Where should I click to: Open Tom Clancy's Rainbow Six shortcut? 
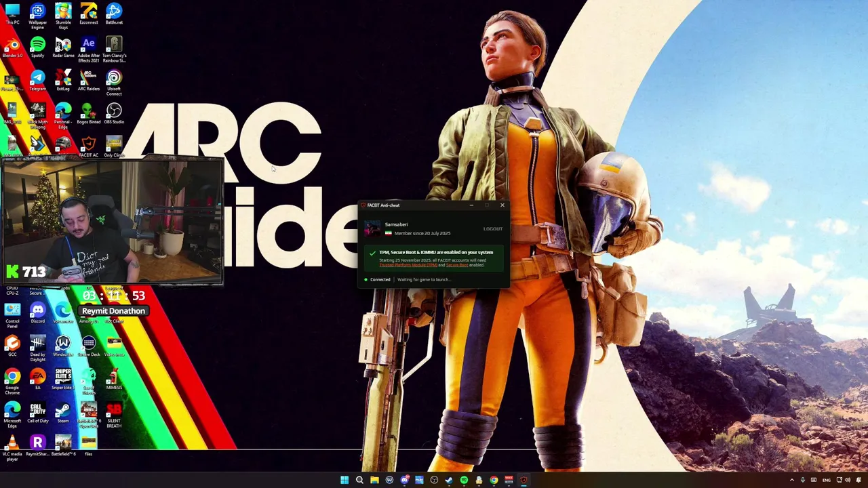114,49
